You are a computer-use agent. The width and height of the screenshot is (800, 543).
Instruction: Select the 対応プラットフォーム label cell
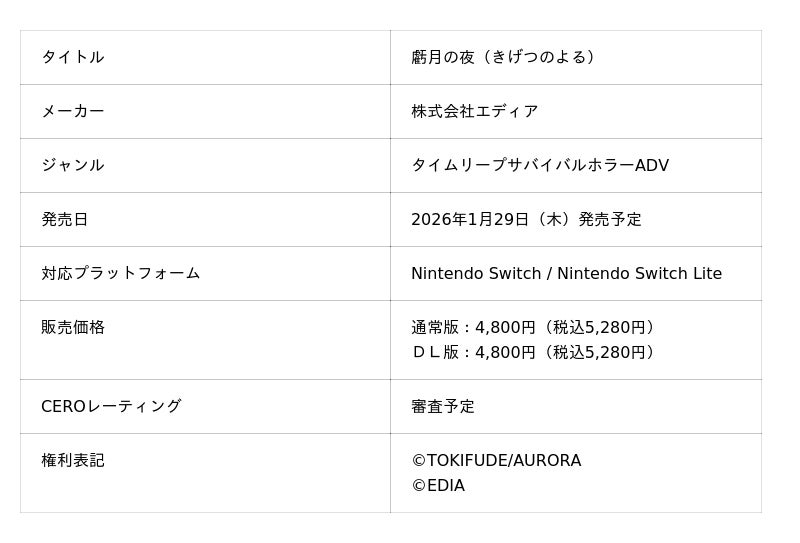click(x=120, y=273)
